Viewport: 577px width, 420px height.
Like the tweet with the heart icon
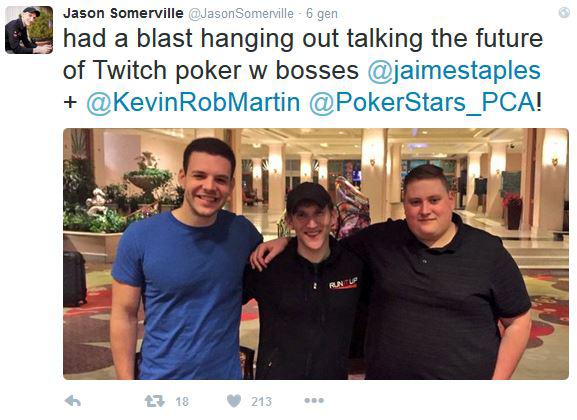234,401
